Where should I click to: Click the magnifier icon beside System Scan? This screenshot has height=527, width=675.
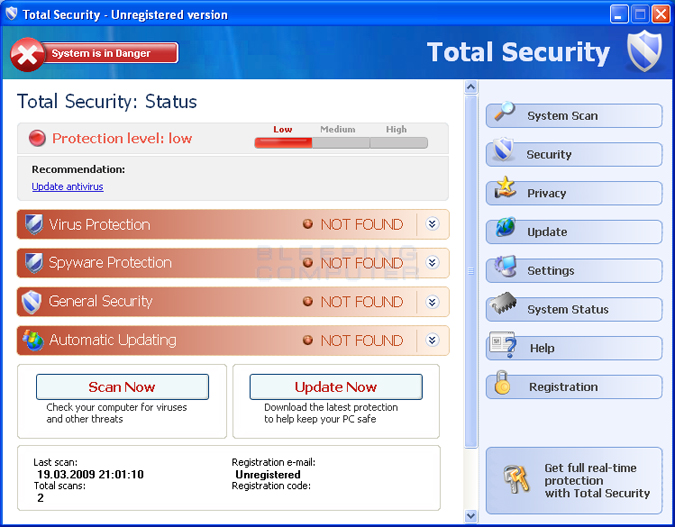pos(504,111)
